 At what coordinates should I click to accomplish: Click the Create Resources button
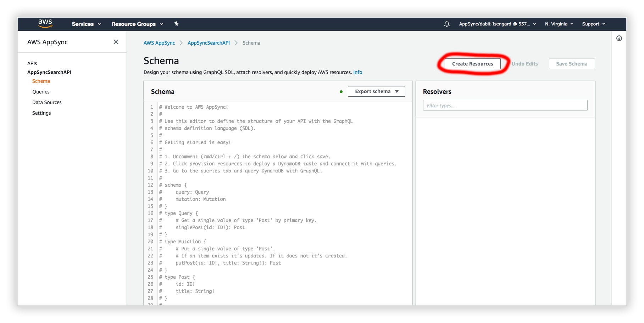tap(472, 64)
